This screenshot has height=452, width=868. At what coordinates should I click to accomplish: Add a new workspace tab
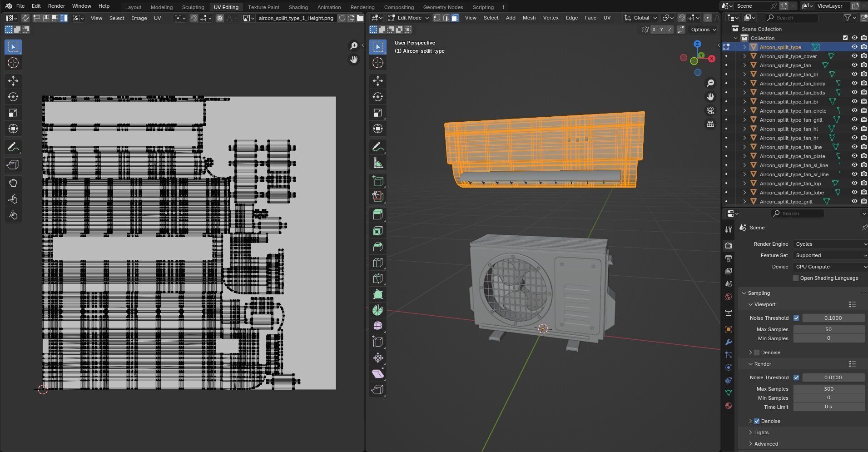[x=503, y=7]
